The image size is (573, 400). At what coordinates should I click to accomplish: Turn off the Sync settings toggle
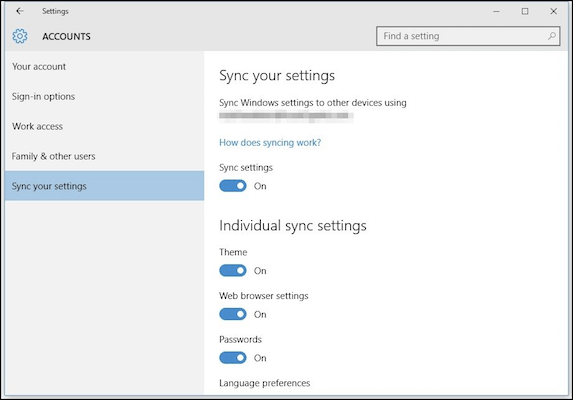pos(233,186)
